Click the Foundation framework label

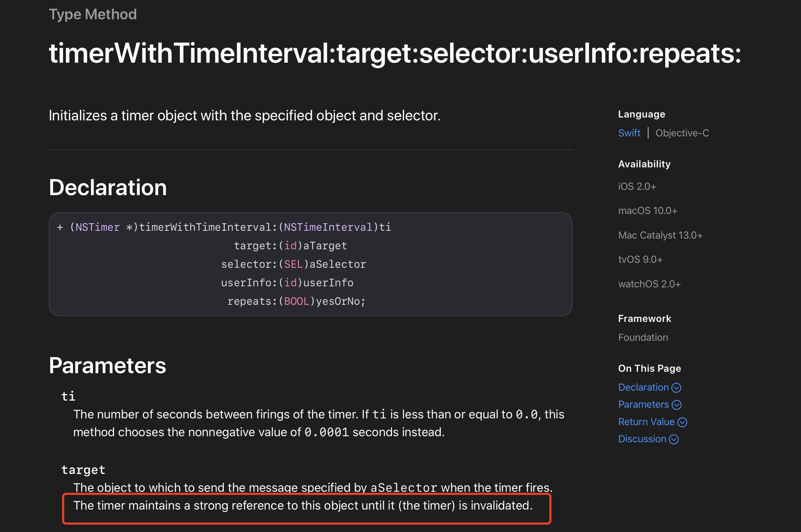click(643, 337)
